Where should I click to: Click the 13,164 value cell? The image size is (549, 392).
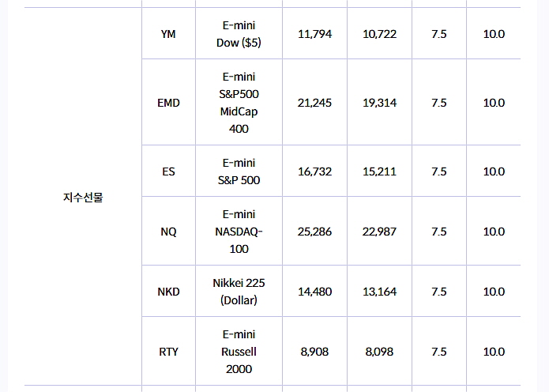click(x=379, y=292)
